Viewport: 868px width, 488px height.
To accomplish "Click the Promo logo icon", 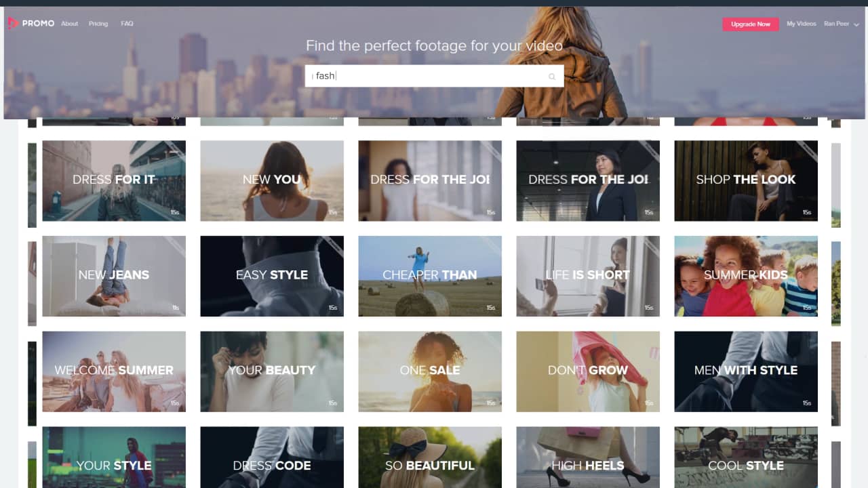I will [13, 23].
